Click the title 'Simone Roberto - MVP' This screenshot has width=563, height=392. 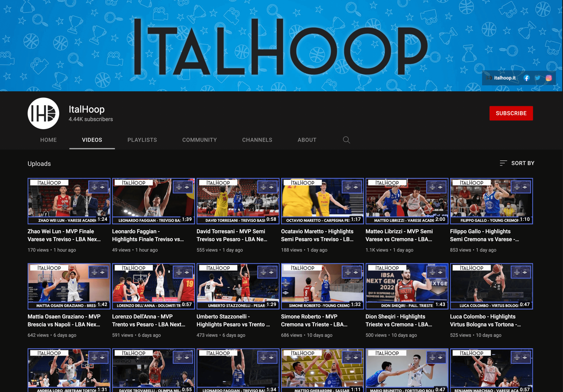click(x=314, y=320)
